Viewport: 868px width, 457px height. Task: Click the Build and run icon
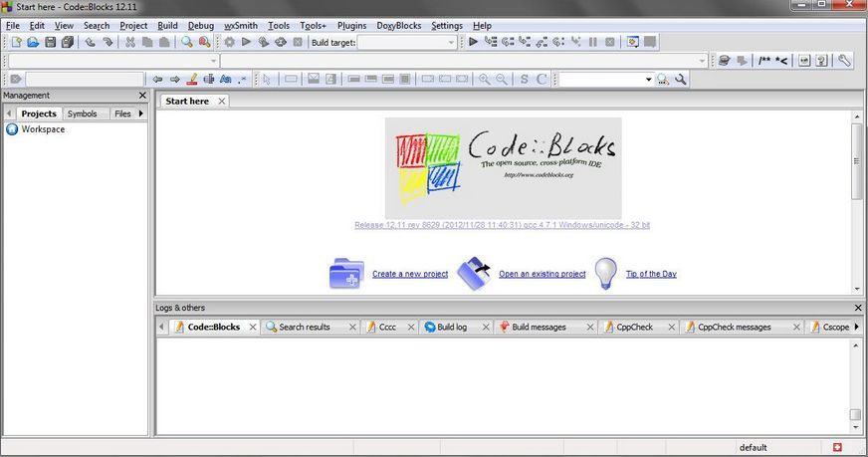pos(264,42)
